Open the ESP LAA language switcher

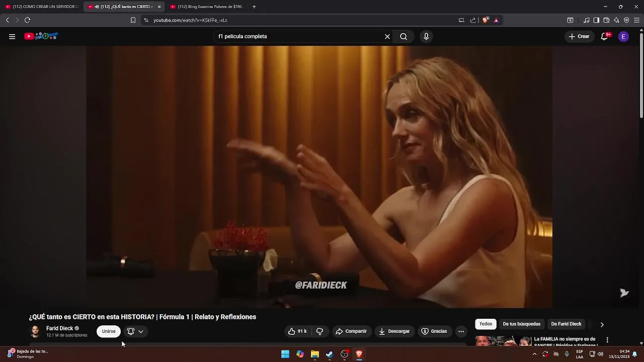click(580, 354)
